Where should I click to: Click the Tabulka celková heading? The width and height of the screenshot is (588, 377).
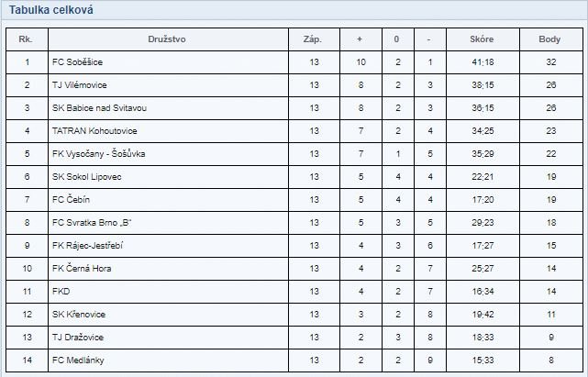point(51,10)
